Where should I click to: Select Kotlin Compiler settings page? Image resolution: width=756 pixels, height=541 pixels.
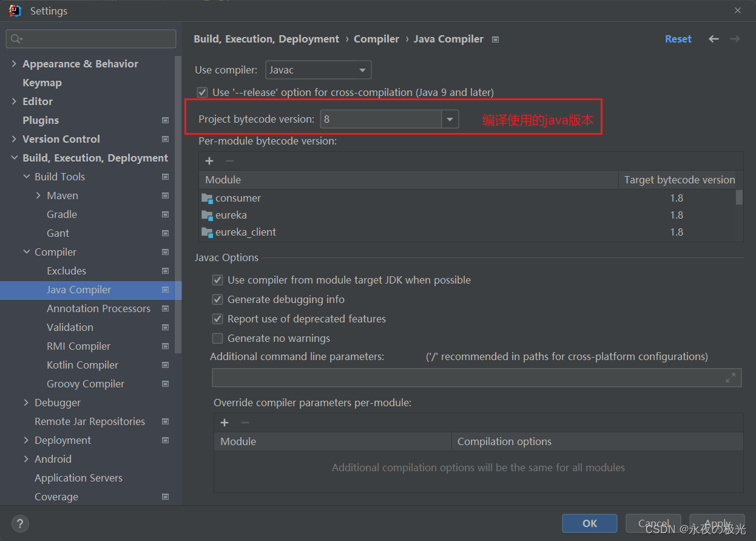tap(83, 365)
